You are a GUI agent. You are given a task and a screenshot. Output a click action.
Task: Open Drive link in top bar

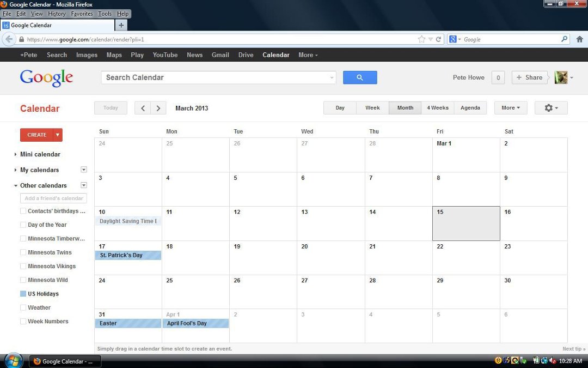[x=246, y=55]
